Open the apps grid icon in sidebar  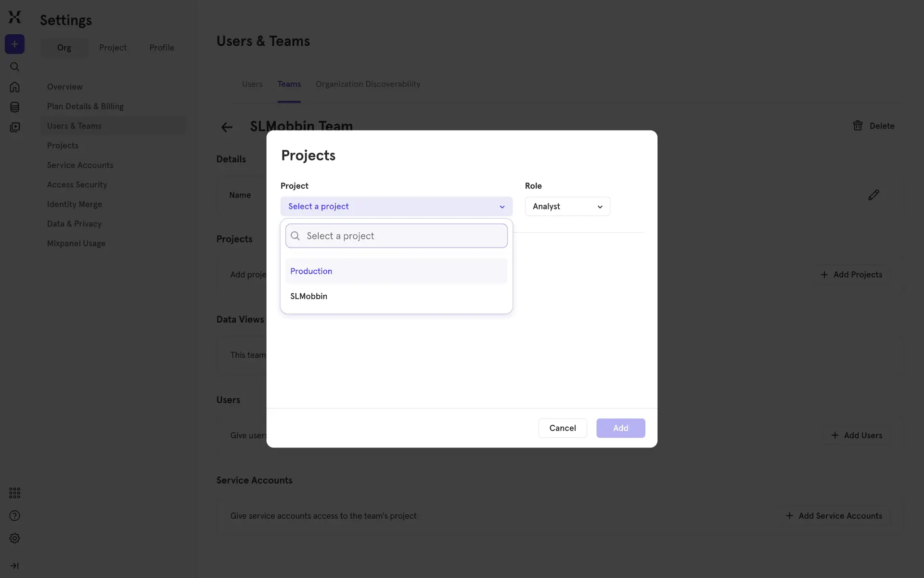(x=14, y=493)
